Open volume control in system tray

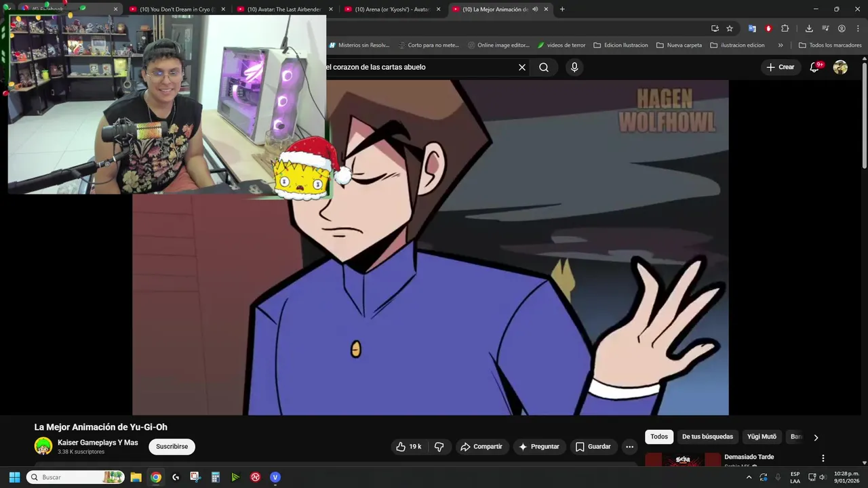point(823,477)
